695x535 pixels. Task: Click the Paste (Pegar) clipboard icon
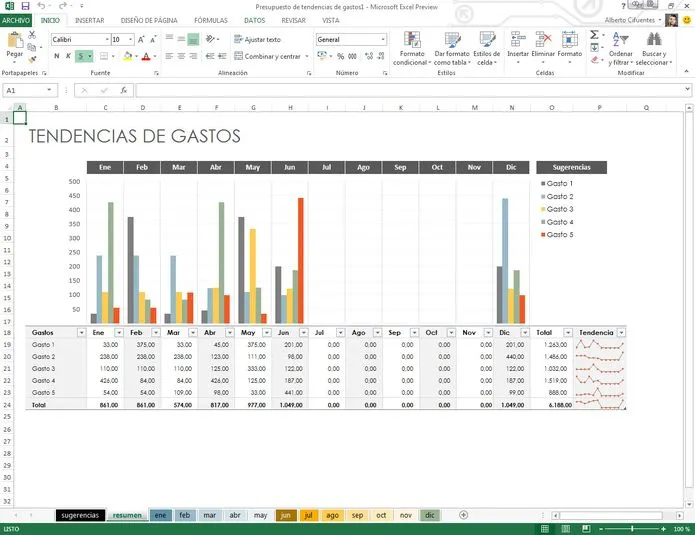[15, 41]
